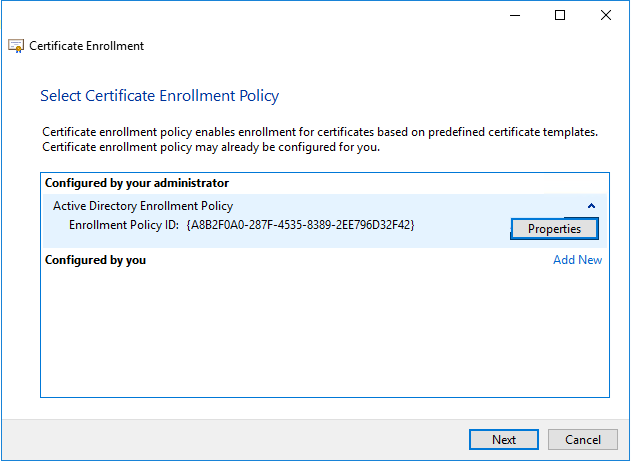Cancel the certificate enrollment wizard

point(583,439)
